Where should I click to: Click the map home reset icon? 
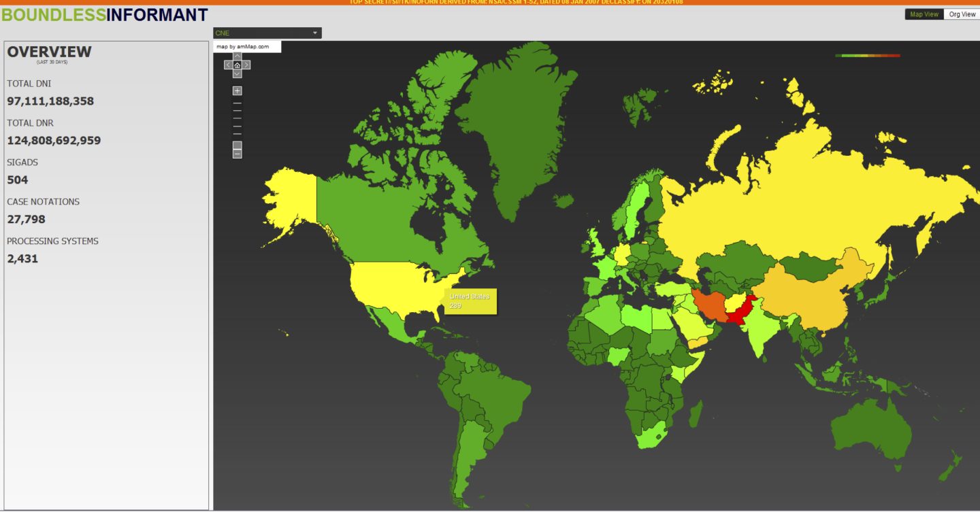237,65
